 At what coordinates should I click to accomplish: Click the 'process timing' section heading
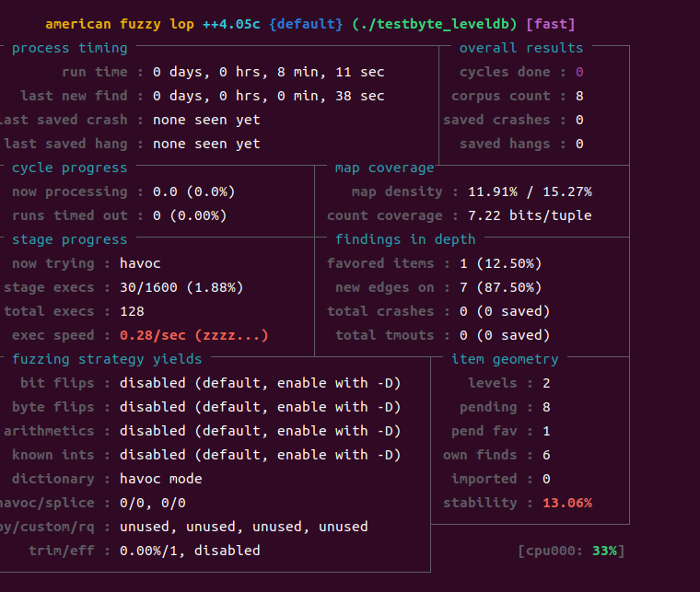tap(70, 48)
